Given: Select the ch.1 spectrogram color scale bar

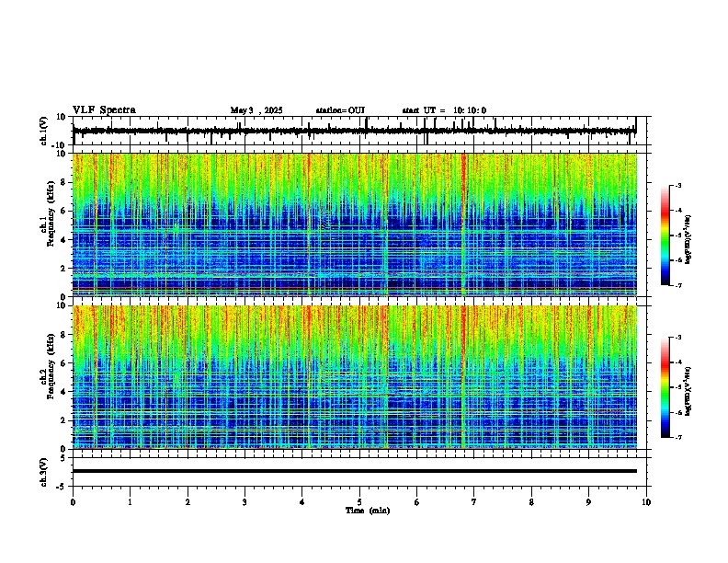Looking at the screenshot, I should 665,236.
